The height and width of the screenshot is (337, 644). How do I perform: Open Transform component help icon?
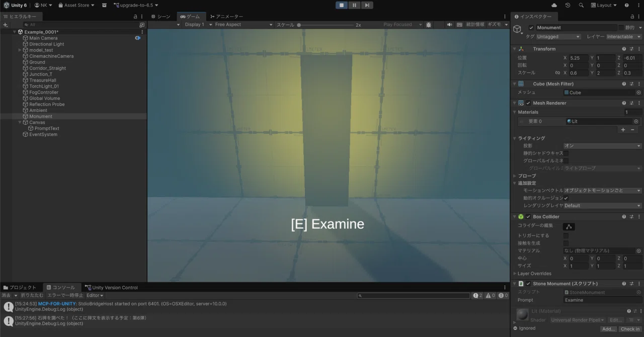tap(624, 49)
